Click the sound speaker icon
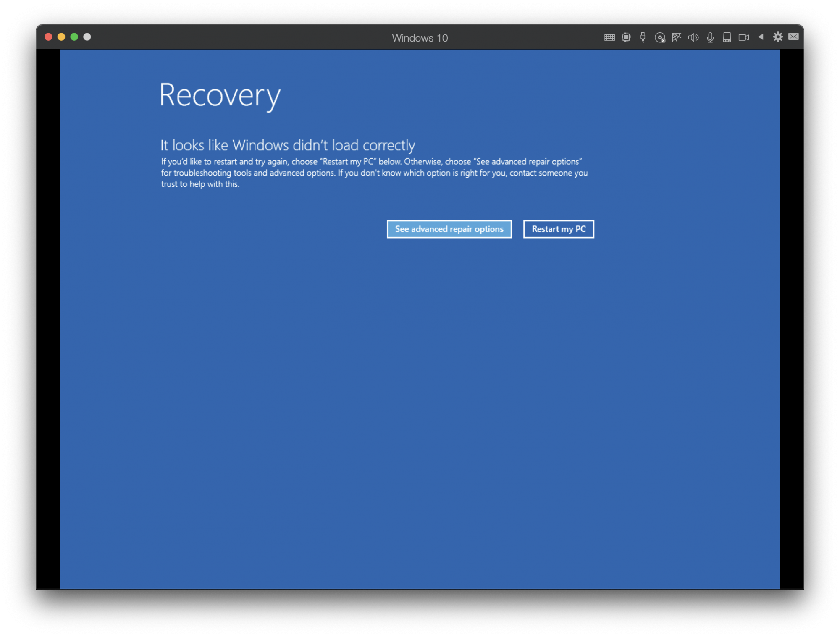The image size is (840, 637). (693, 37)
